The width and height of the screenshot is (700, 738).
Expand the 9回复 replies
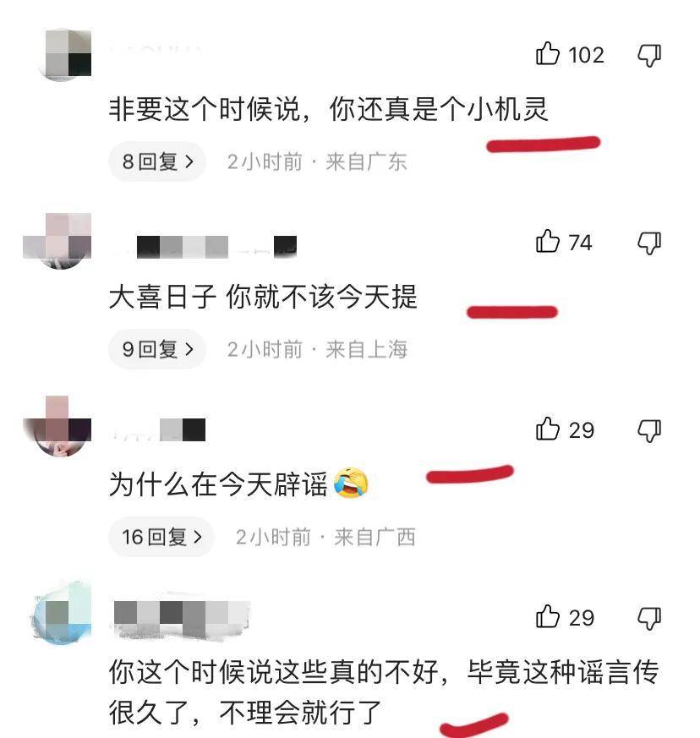(x=157, y=349)
